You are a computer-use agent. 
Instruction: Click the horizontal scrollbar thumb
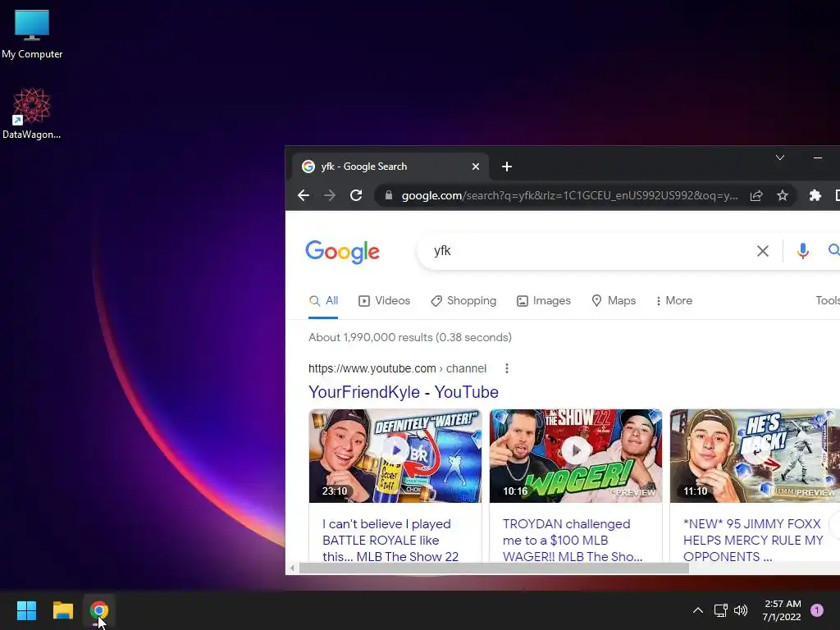click(x=494, y=568)
